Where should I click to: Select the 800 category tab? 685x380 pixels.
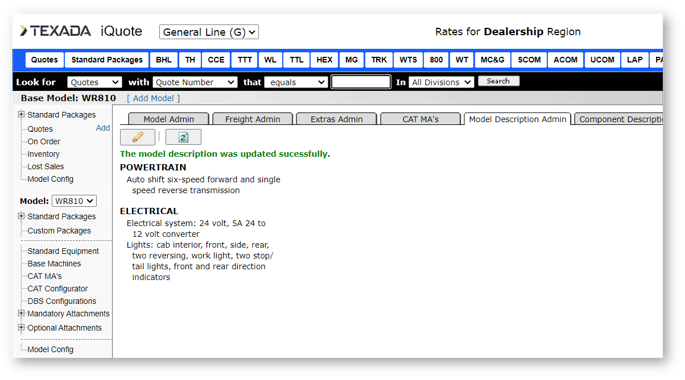436,60
